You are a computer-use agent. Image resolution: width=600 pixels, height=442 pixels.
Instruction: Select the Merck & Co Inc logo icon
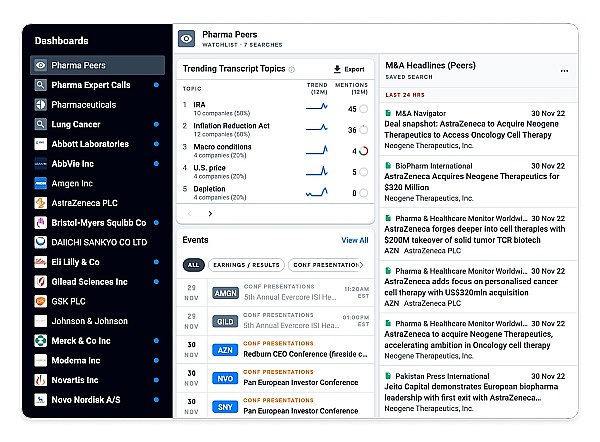tap(40, 341)
